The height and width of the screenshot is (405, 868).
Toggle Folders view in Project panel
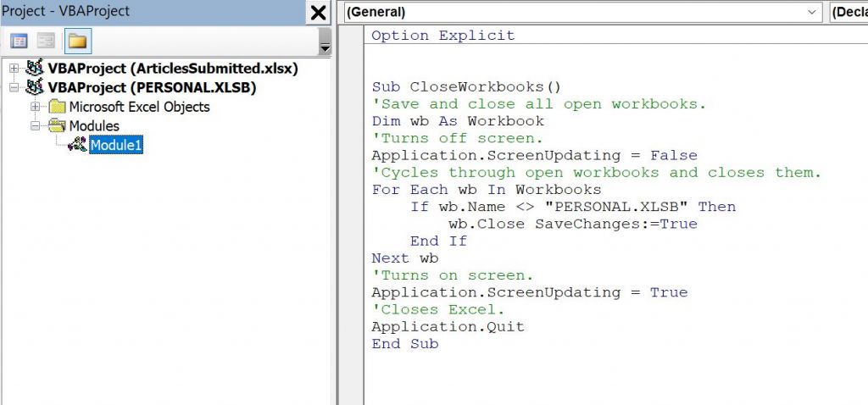tap(78, 41)
